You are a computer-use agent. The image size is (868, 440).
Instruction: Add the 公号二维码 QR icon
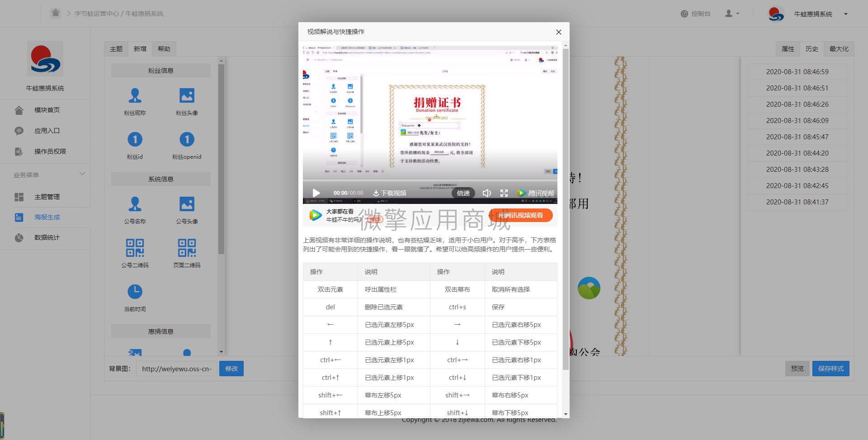(x=135, y=248)
